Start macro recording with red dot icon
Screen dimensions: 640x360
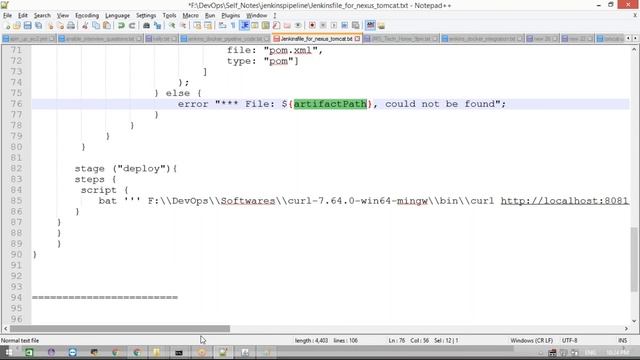pos(312,26)
